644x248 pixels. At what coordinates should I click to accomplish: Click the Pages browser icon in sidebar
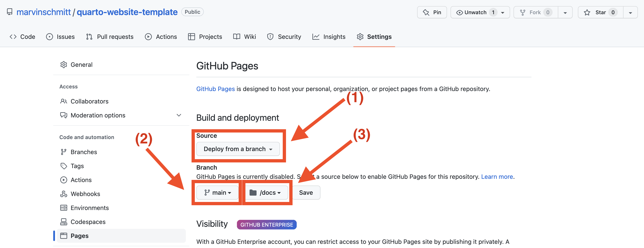pyautogui.click(x=63, y=236)
